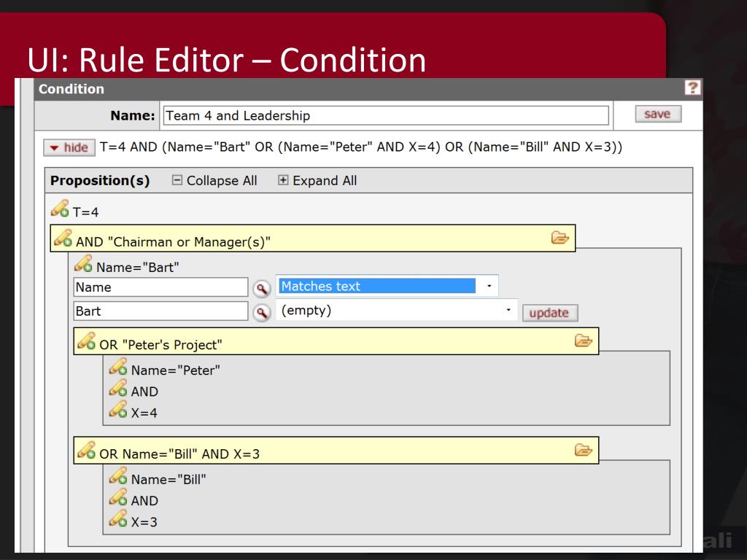Click the update button
Screen dimensions: 747x560
coord(549,313)
